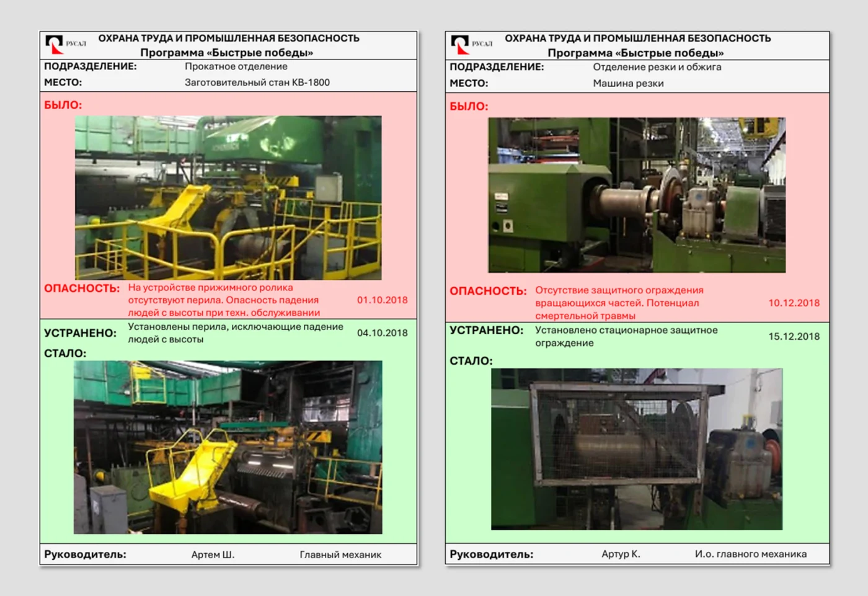Click the left card's 'БЫЛО:' label
868x596 pixels.
click(x=63, y=105)
